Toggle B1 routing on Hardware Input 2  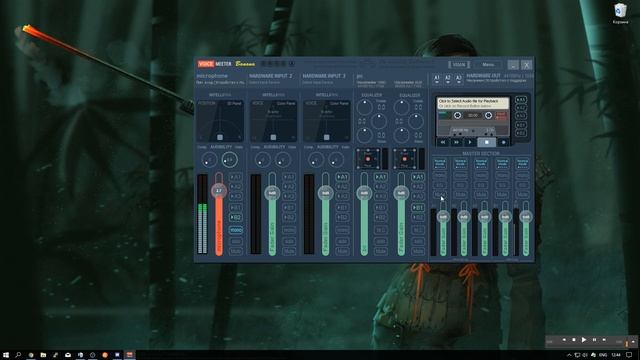pyautogui.click(x=289, y=207)
